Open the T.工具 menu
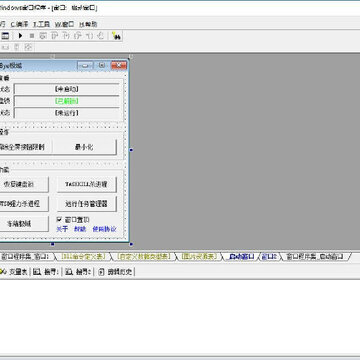The height and width of the screenshot is (360, 360). pos(41,24)
